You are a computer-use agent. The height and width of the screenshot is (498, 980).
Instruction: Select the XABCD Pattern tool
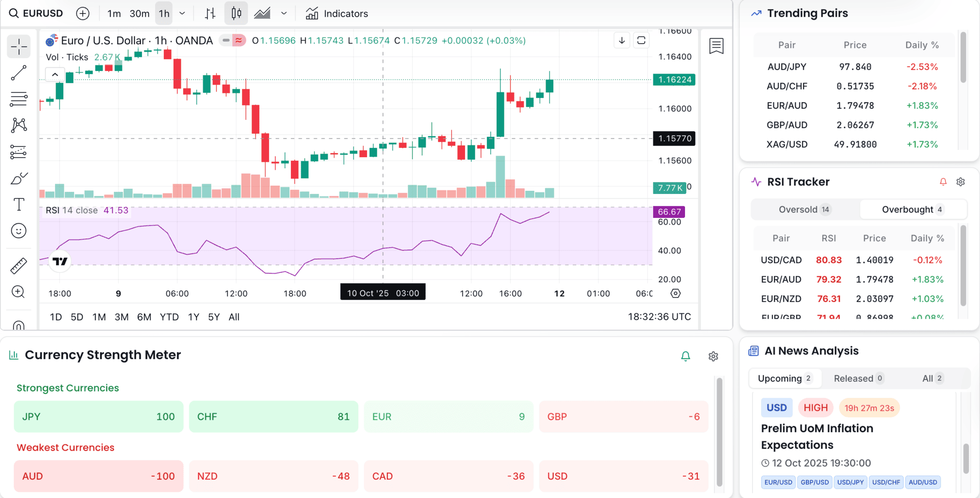coord(19,125)
